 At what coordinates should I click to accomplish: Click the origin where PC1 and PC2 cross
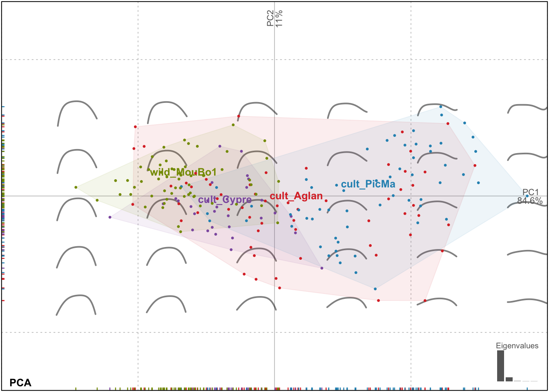point(274,196)
